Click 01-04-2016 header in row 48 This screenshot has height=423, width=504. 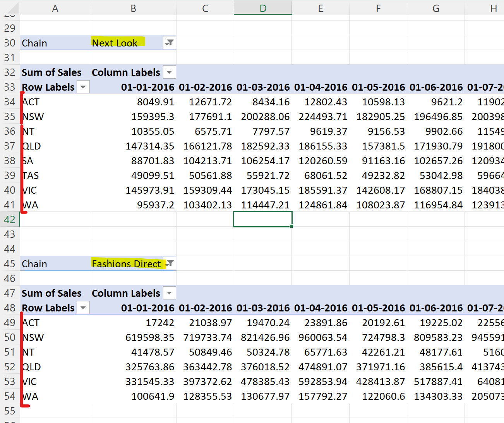(x=321, y=308)
